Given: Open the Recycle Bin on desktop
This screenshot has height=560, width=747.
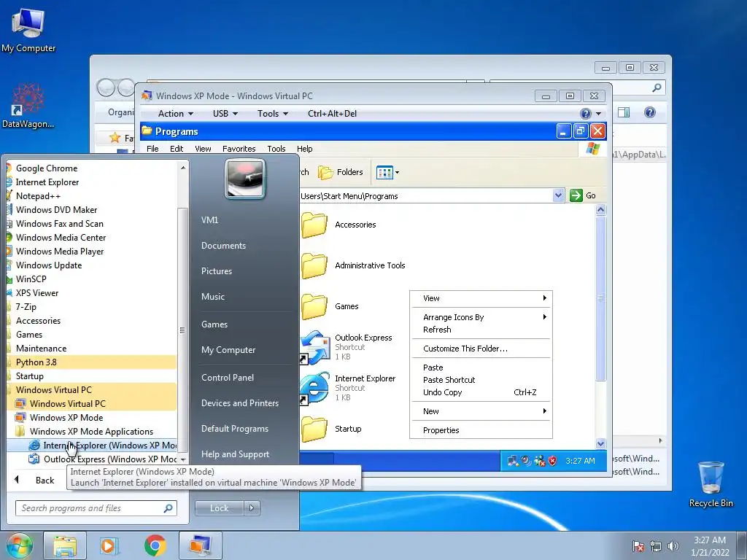Looking at the screenshot, I should [x=711, y=484].
